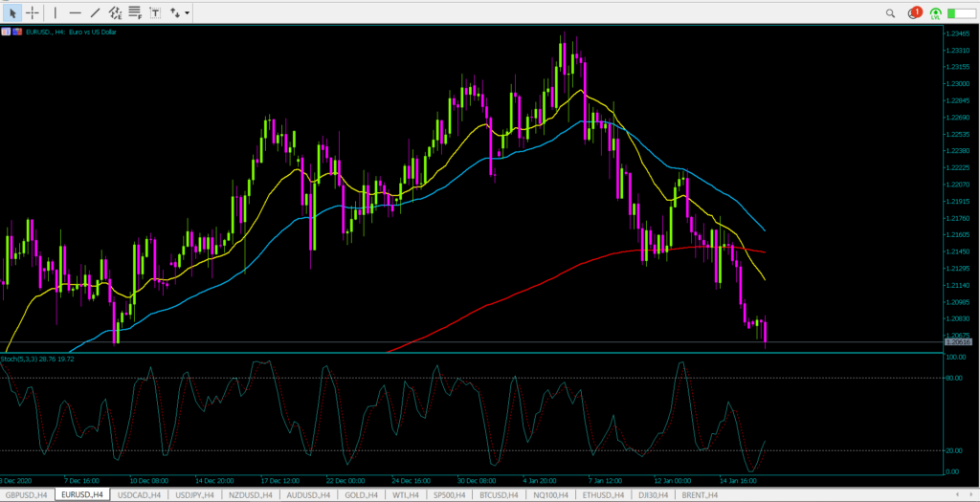Open the BRENT,H4 chart tab

pos(701,495)
